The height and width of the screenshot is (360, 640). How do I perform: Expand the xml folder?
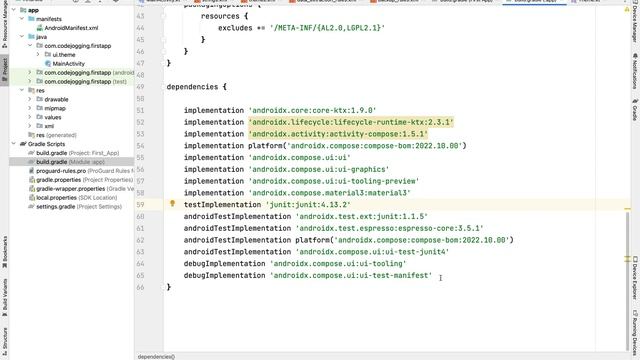point(30,126)
